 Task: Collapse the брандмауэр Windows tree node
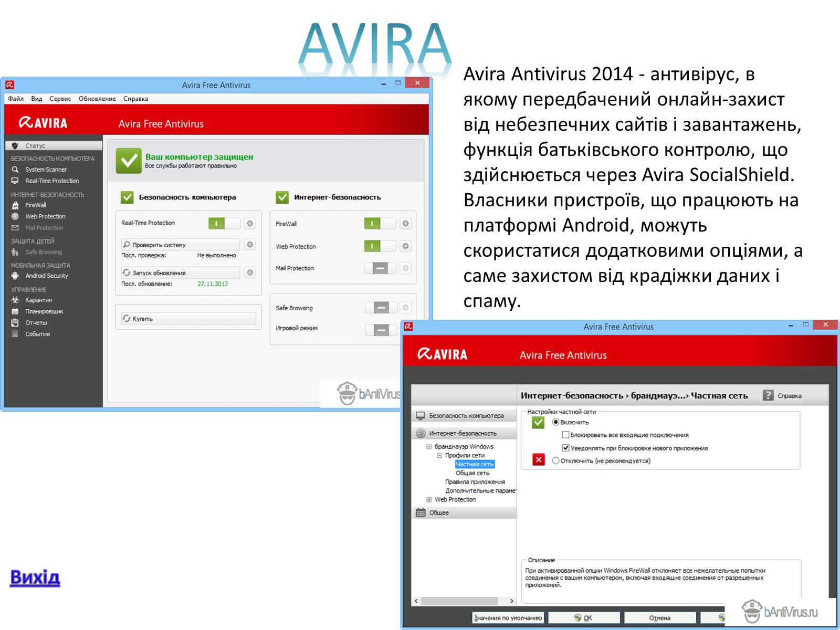point(429,447)
